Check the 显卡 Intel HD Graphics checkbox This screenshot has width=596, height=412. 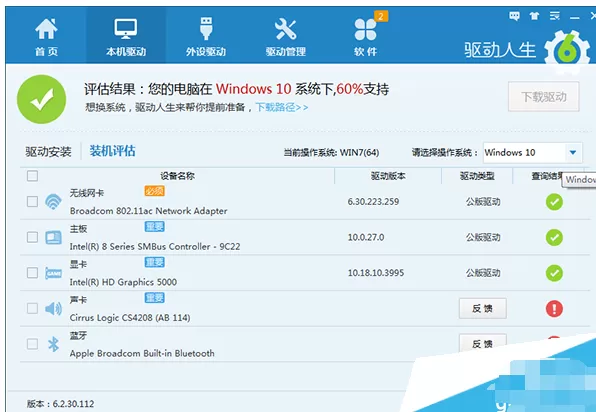(32, 273)
